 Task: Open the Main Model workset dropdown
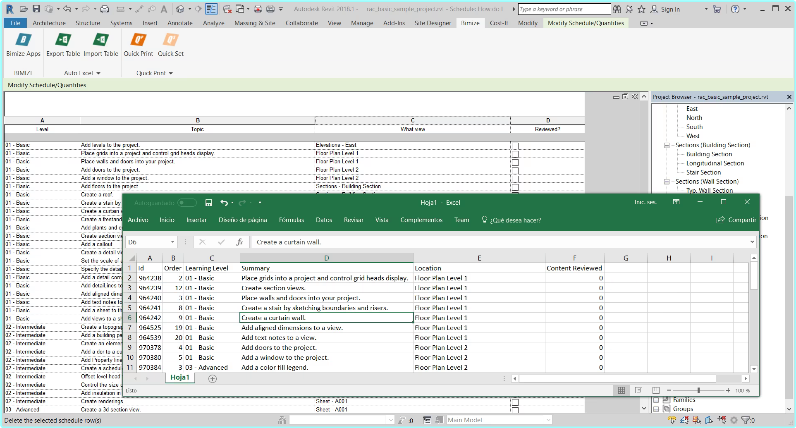pyautogui.click(x=548, y=420)
